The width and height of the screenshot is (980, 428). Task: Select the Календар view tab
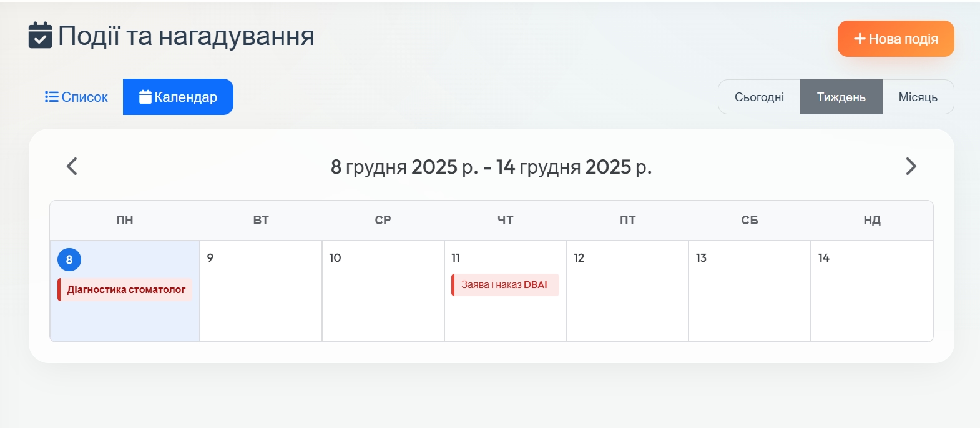coord(178,97)
